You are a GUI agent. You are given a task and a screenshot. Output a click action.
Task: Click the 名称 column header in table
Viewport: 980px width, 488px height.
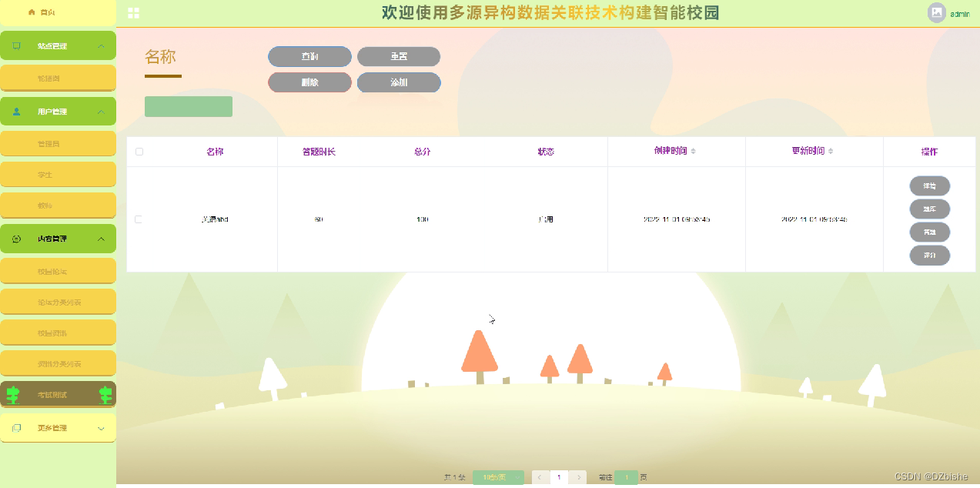215,152
